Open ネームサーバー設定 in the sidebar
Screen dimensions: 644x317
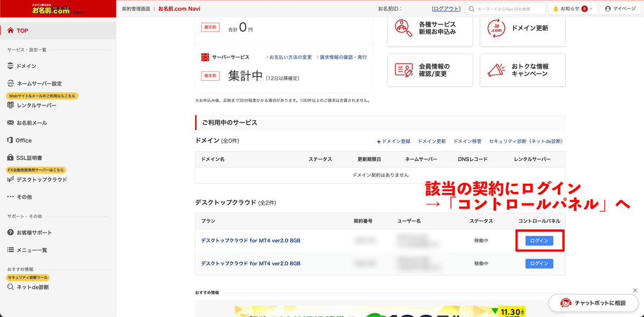click(x=35, y=83)
